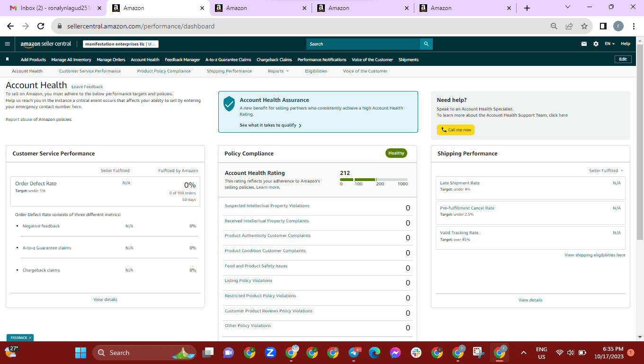
Task: Click the zoom magnifier icon in address bar
Action: coord(554,26)
